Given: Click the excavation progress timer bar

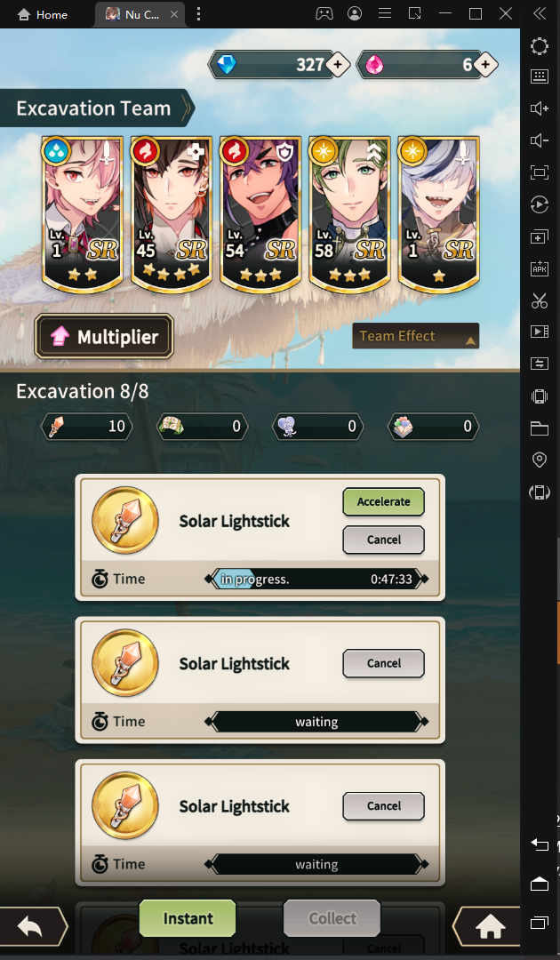Looking at the screenshot, I should 316,580.
